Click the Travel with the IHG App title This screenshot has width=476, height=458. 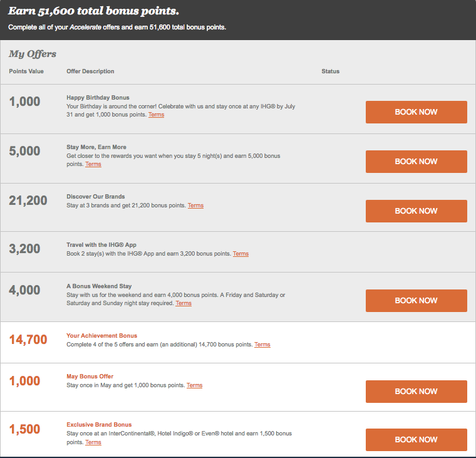tap(101, 245)
